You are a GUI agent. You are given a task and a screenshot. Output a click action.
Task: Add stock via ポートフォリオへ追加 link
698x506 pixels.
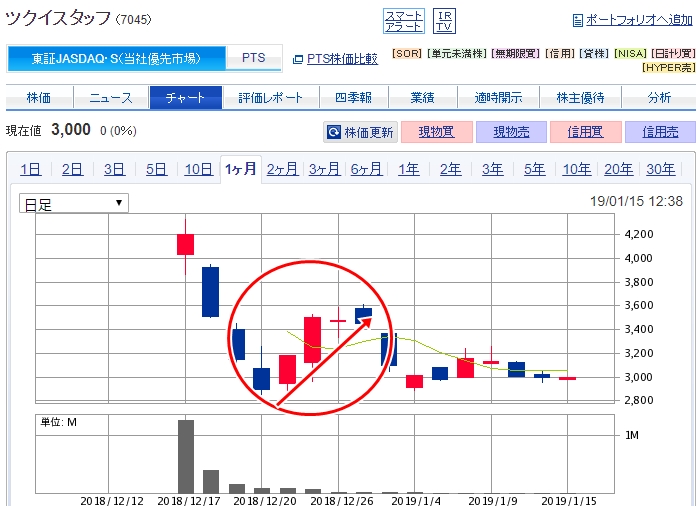point(633,20)
